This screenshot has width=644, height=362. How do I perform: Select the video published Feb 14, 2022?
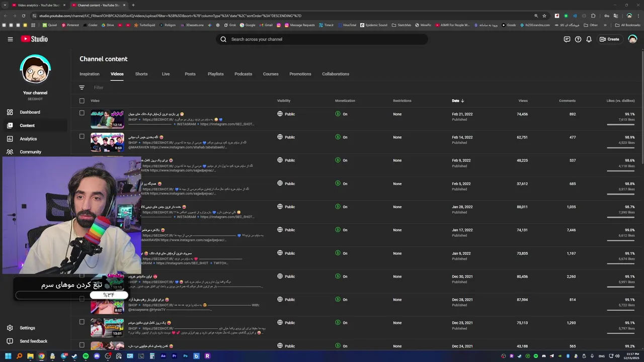82,136
